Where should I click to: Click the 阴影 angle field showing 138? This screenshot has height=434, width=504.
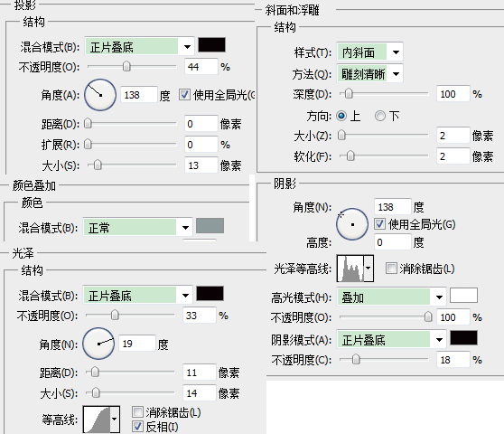point(393,206)
